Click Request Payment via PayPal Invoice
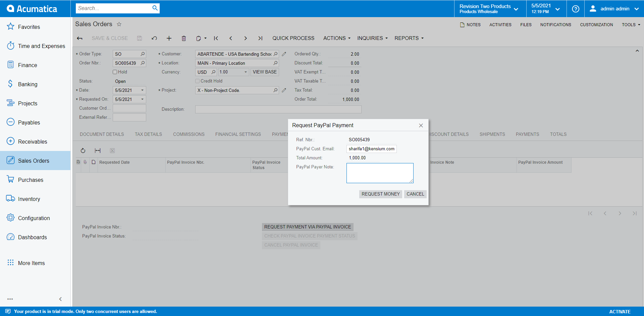 click(308, 227)
